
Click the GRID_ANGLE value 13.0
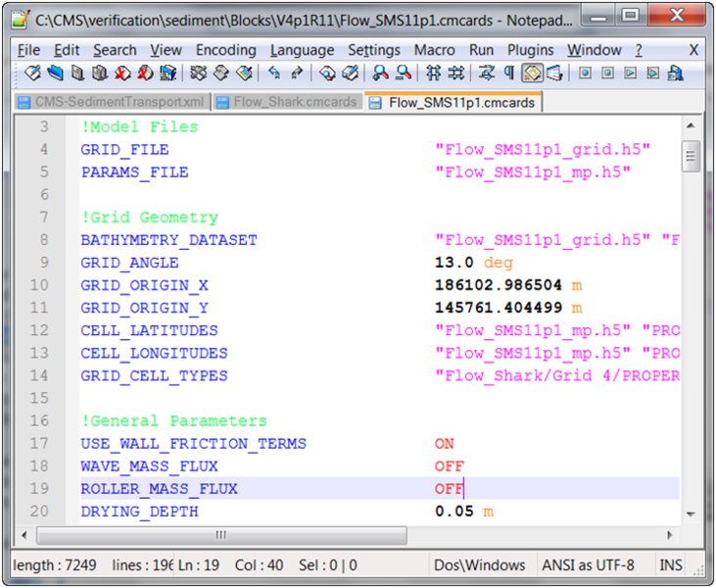pyautogui.click(x=453, y=263)
